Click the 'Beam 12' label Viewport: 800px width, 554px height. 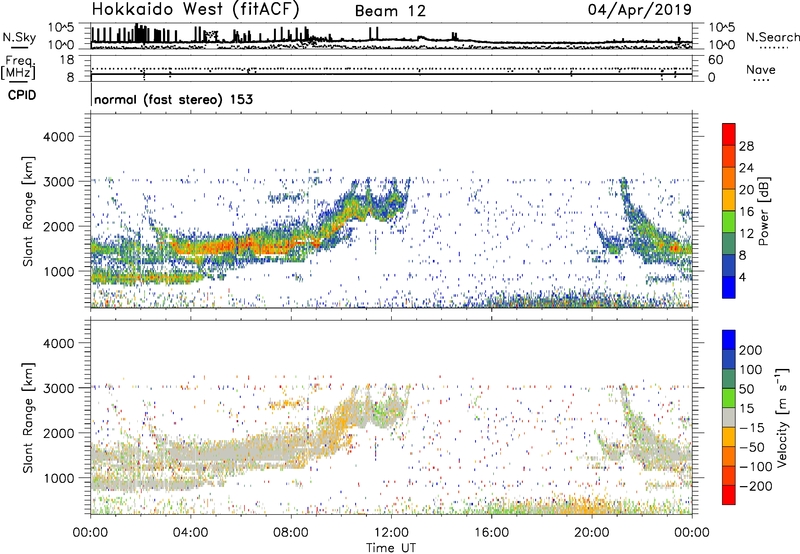click(390, 11)
